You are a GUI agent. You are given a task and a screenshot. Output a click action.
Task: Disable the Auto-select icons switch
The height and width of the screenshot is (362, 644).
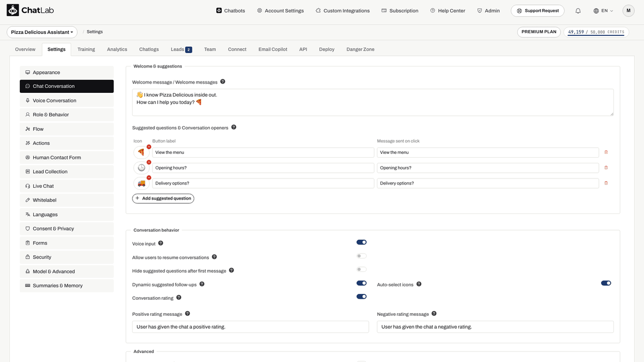pyautogui.click(x=606, y=283)
